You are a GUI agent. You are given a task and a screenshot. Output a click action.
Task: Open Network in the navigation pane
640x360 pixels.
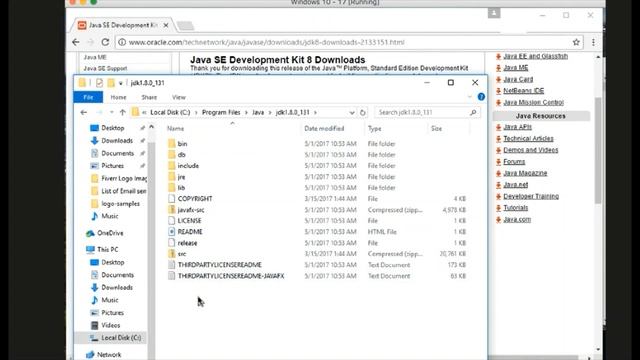tap(104, 355)
